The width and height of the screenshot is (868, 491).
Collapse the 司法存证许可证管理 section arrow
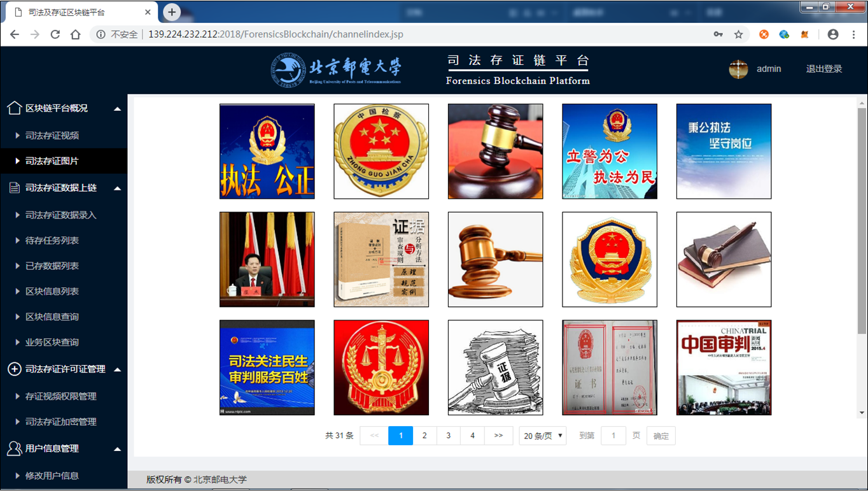click(x=117, y=369)
